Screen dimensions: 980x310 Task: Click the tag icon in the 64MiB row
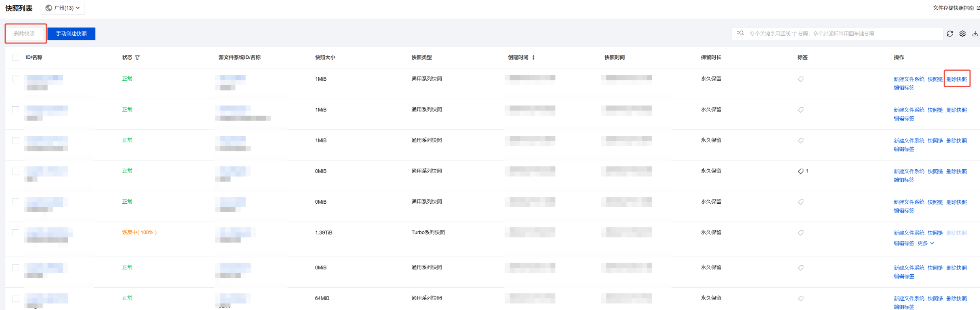(801, 298)
